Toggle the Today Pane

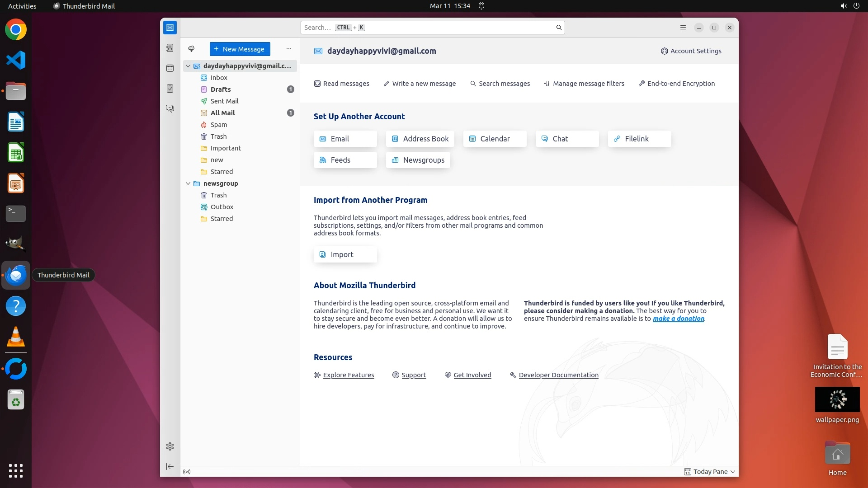[x=710, y=472]
